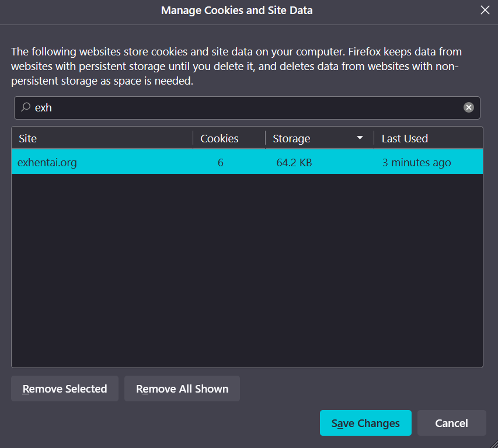The width and height of the screenshot is (498, 448).
Task: Click the magnifying glass search icon
Action: 26,107
